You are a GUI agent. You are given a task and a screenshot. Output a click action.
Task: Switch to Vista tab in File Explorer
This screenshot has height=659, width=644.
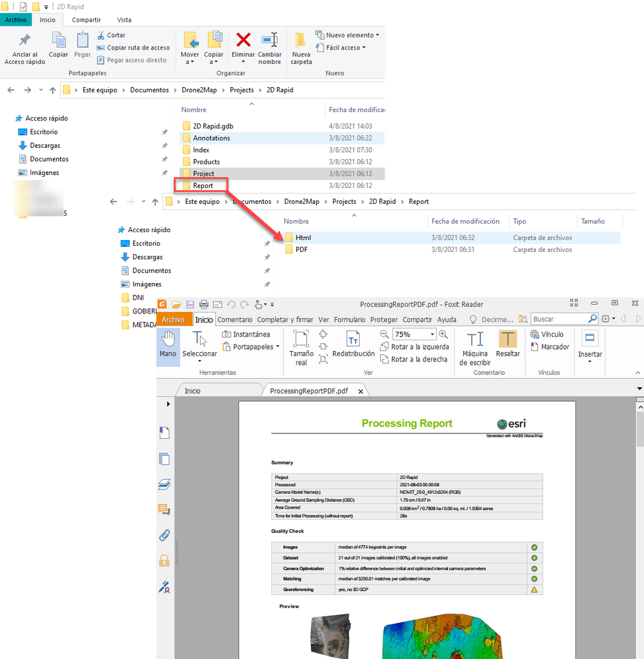(x=124, y=20)
